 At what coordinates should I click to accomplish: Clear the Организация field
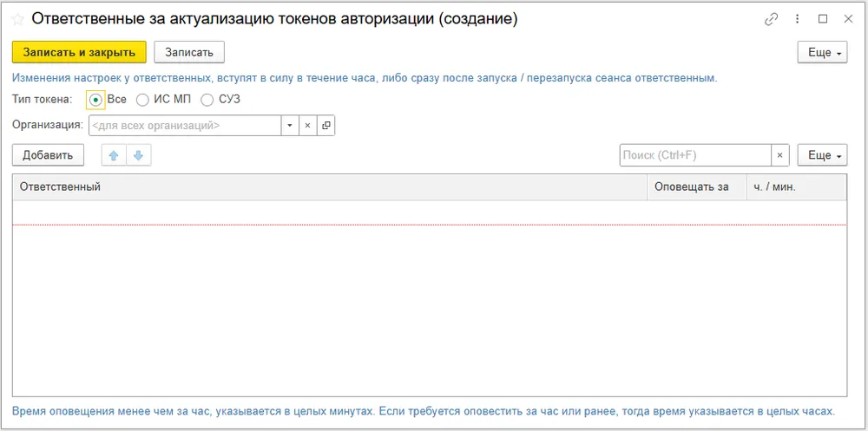point(308,126)
